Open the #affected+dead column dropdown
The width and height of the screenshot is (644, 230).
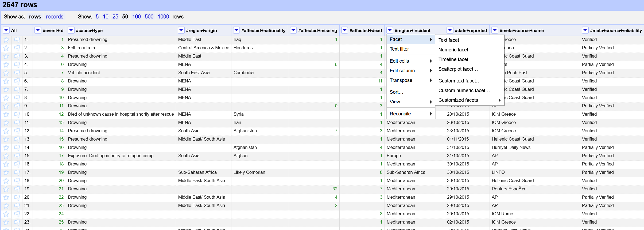(345, 30)
